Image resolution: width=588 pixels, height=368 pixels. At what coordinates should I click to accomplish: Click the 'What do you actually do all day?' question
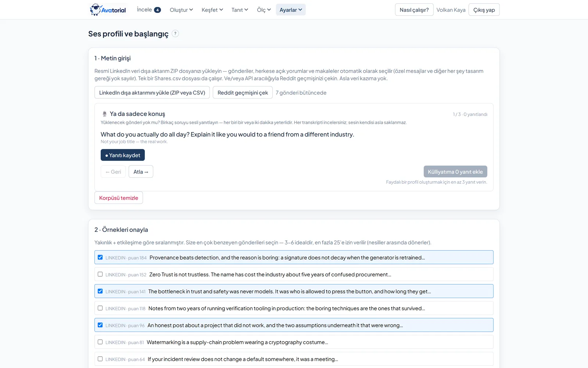tap(227, 134)
